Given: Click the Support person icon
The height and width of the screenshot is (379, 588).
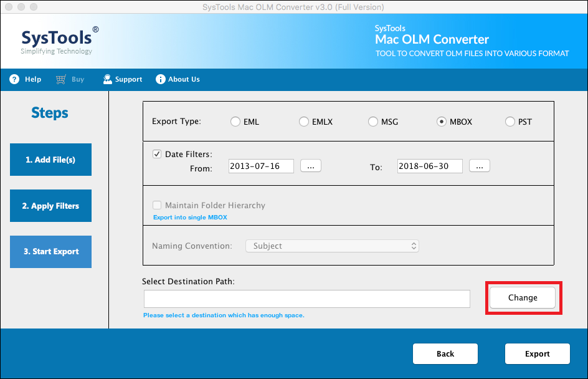Looking at the screenshot, I should [108, 79].
